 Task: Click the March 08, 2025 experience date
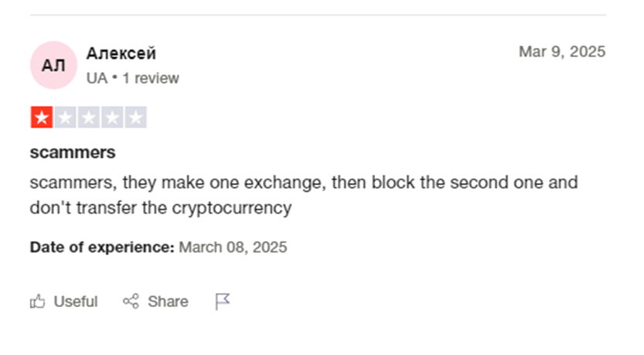233,247
